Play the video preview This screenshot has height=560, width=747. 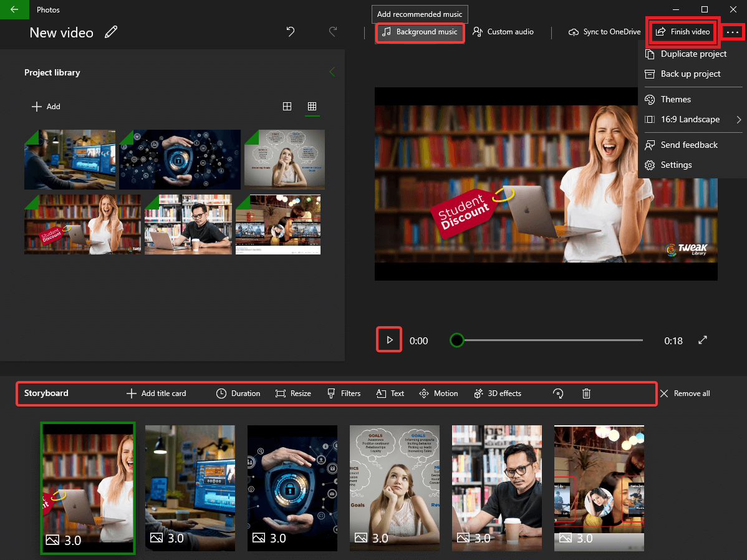pyautogui.click(x=389, y=340)
